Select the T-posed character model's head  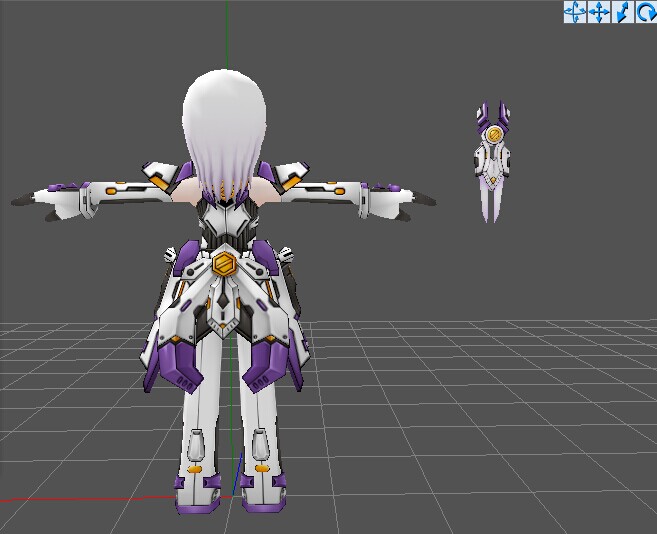tap(225, 134)
